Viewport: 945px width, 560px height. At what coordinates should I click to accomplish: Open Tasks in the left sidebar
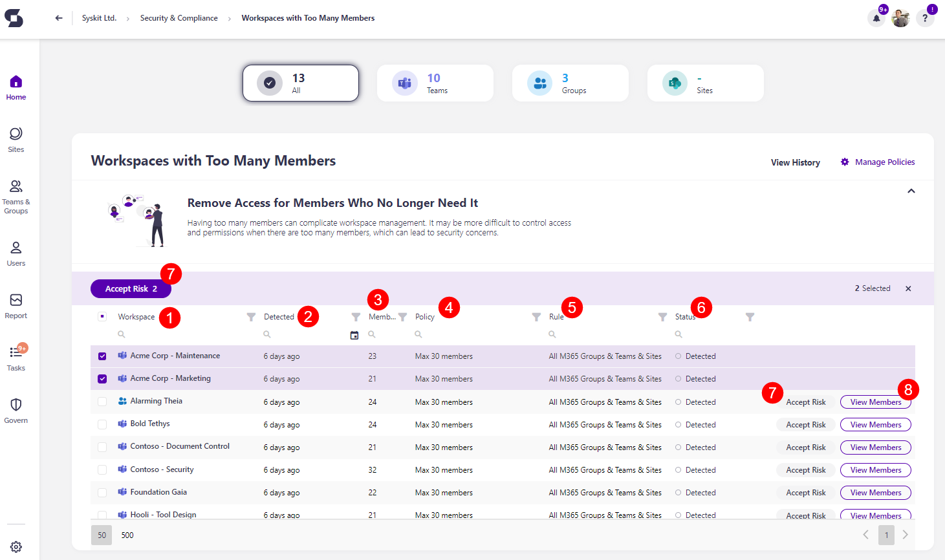click(x=16, y=358)
